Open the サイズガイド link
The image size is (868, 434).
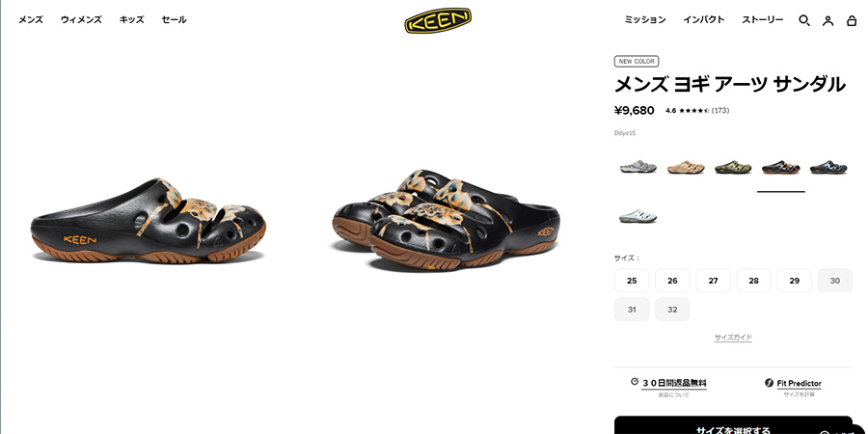point(733,338)
